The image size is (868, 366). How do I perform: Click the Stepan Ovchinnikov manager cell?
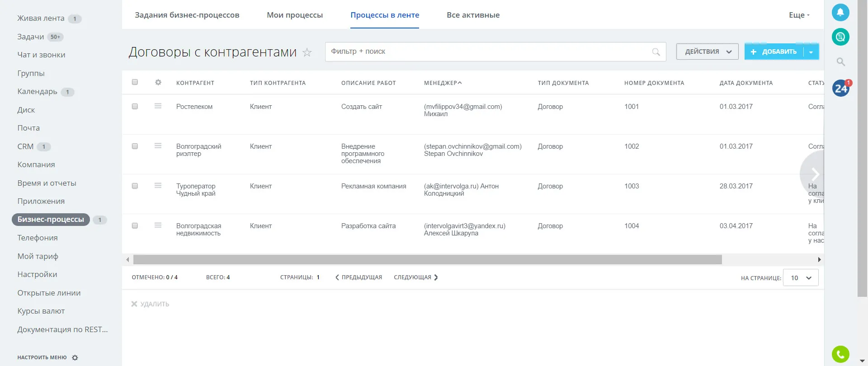point(472,150)
